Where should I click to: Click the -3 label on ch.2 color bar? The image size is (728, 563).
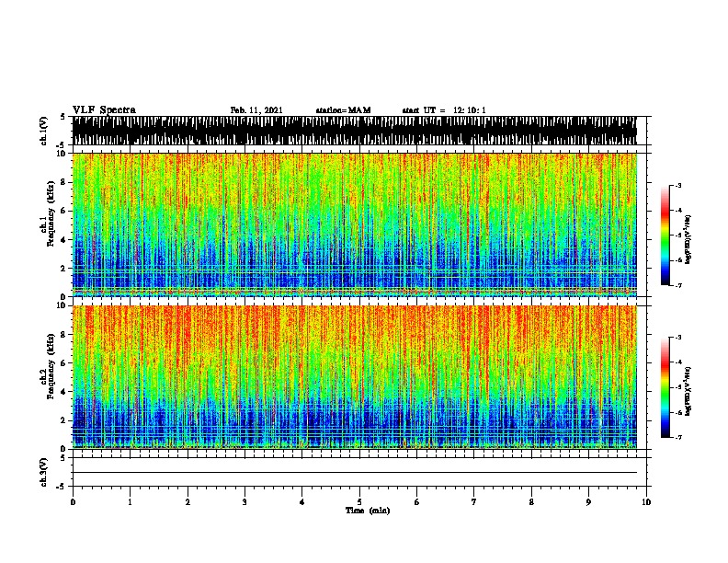pyautogui.click(x=678, y=338)
